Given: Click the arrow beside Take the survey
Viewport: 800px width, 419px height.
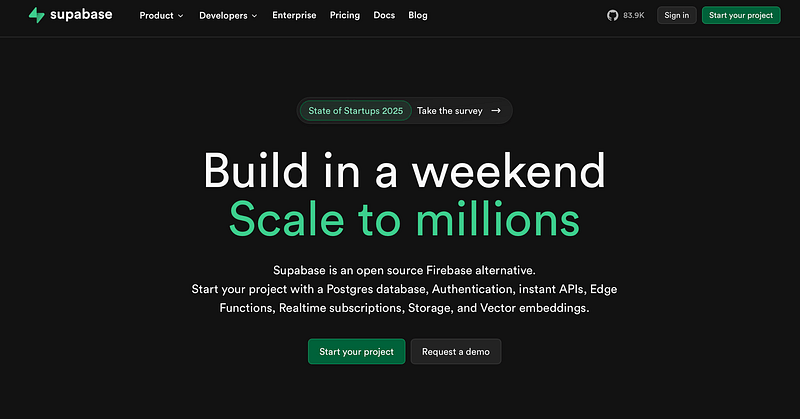Looking at the screenshot, I should tap(496, 111).
